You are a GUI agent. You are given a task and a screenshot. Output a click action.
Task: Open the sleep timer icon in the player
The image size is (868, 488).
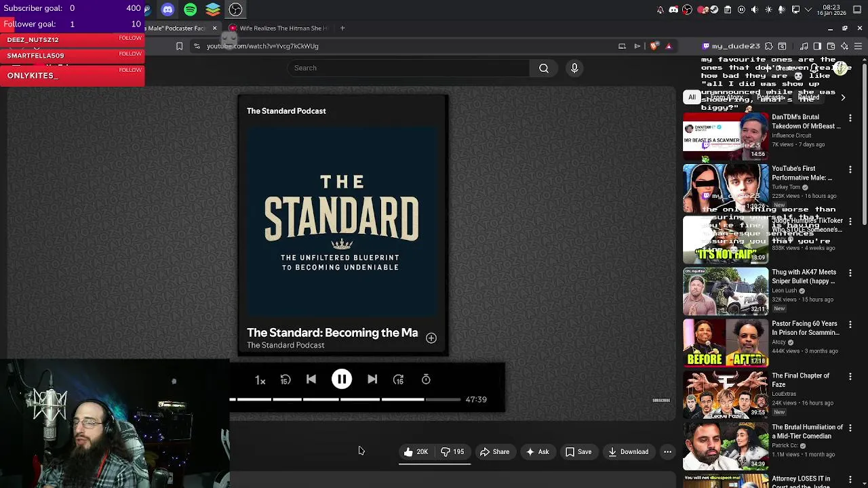[426, 380]
